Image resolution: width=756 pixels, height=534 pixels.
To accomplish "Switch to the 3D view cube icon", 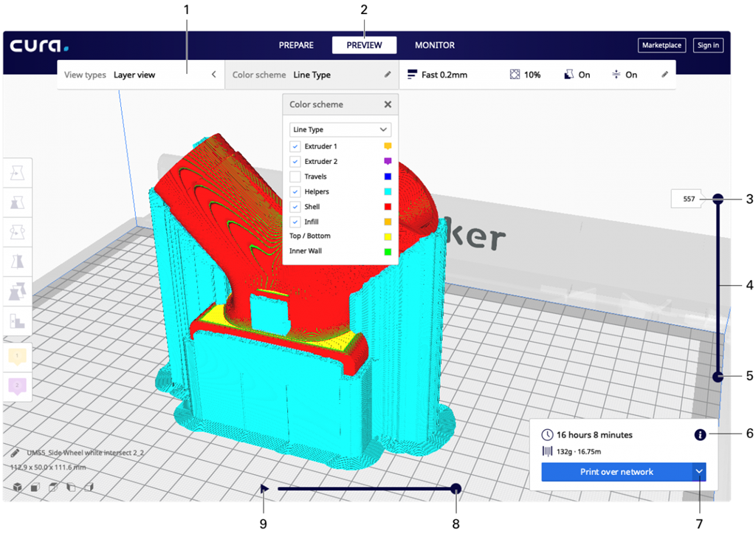I will pos(17,487).
